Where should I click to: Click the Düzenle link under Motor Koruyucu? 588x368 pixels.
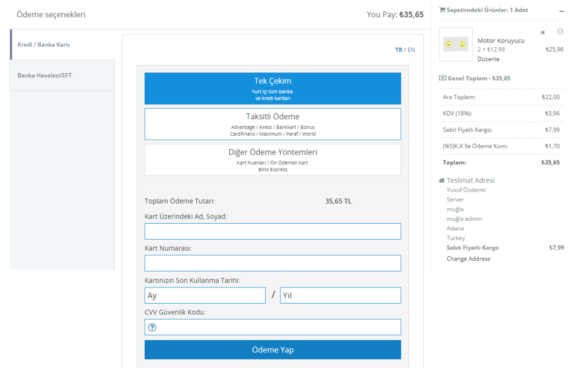(488, 59)
